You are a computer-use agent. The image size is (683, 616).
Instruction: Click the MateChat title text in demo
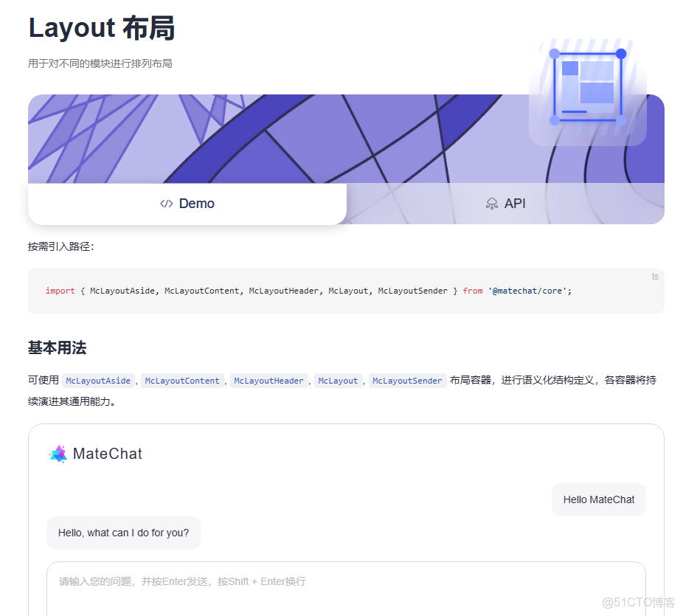tap(108, 453)
